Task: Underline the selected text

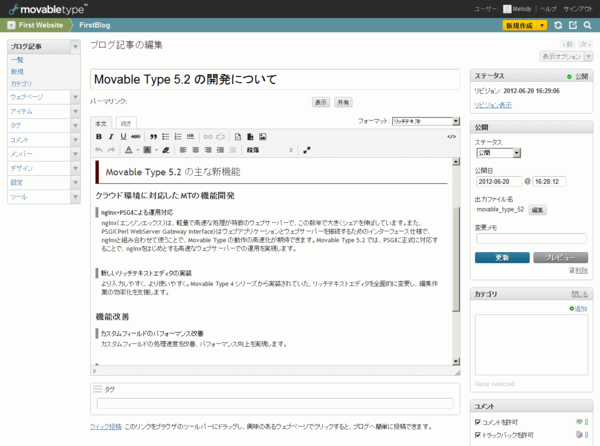Action: click(123, 137)
